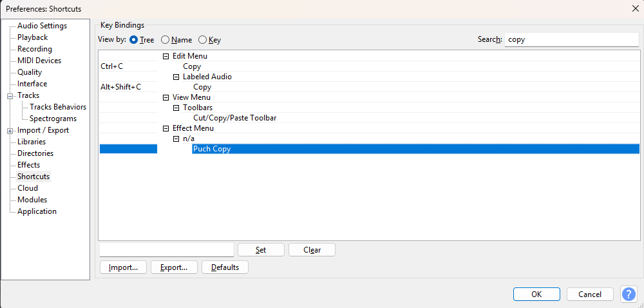Click in the Search field containing 'copy'
The image size is (644, 308).
(x=571, y=39)
